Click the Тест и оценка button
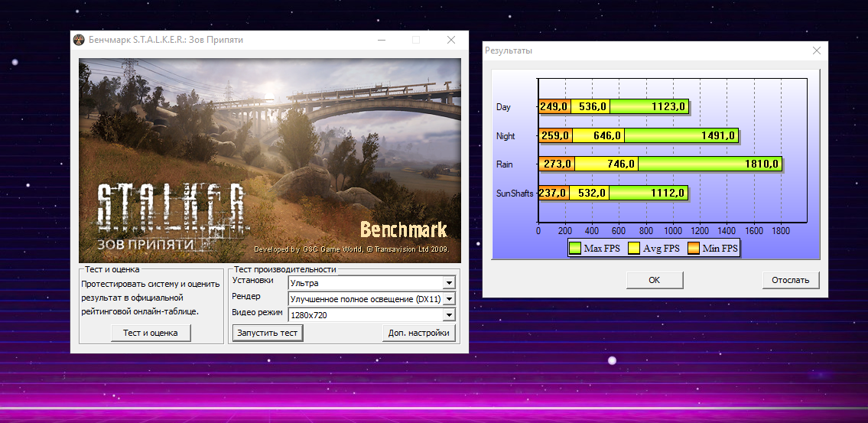This screenshot has height=423, width=868. (151, 333)
